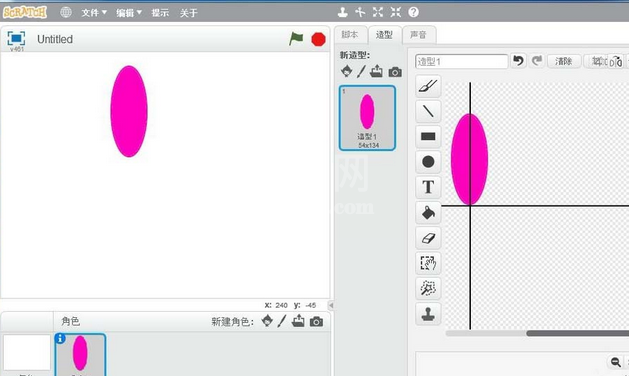Select the text tool

pyautogui.click(x=428, y=187)
